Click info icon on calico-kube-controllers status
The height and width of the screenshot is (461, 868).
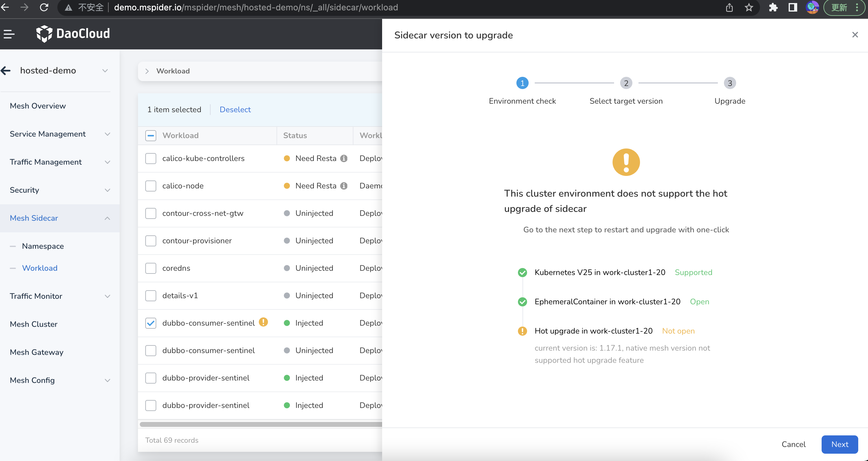344,159
